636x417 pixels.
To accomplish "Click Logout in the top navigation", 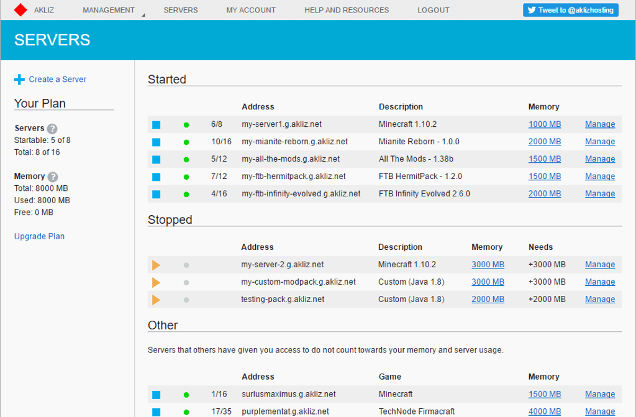I will 433,9.
